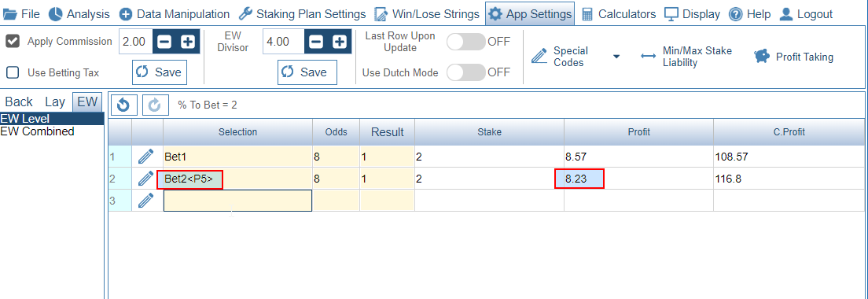
Task: Toggle Last Row Upon Update switch
Action: pyautogui.click(x=465, y=42)
